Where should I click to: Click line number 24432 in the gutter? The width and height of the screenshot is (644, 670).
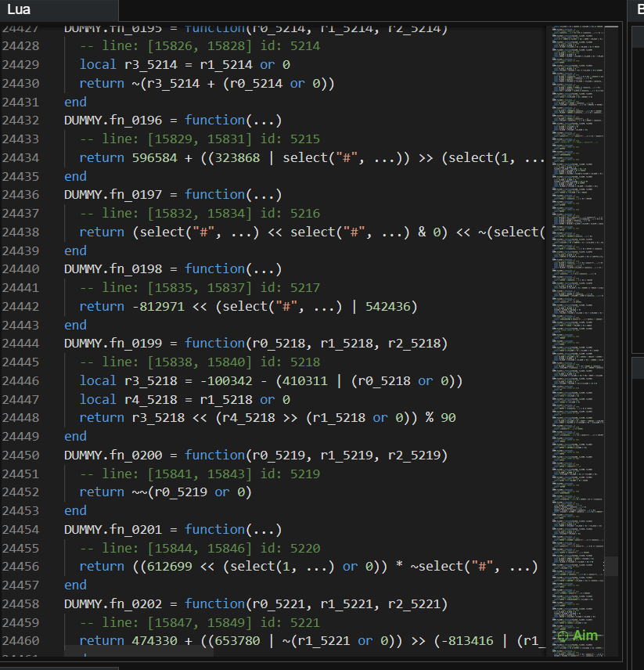click(x=21, y=121)
